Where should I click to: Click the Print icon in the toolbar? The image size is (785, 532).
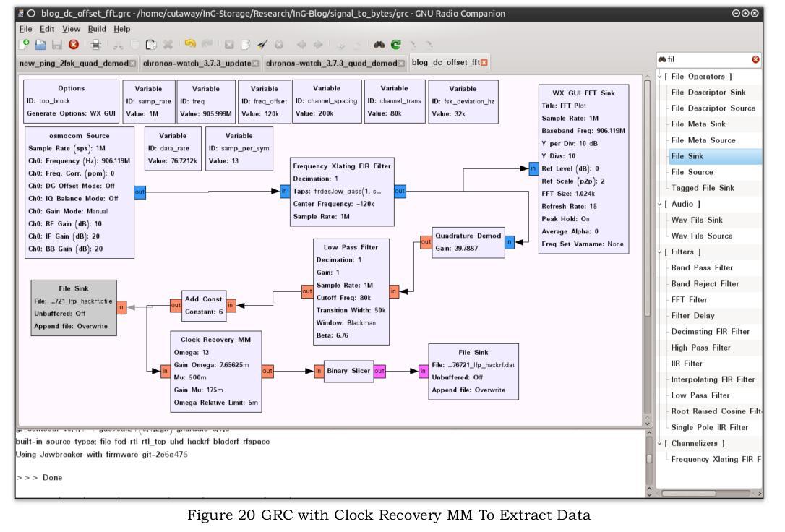pyautogui.click(x=95, y=44)
